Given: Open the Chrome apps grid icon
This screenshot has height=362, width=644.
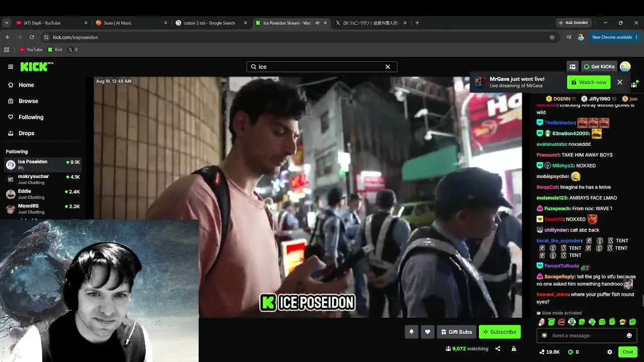Looking at the screenshot, I should (x=7, y=49).
